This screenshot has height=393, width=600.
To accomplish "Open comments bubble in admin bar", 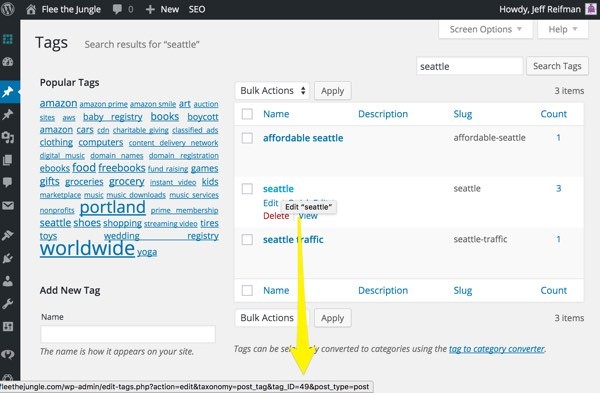I will coord(117,9).
